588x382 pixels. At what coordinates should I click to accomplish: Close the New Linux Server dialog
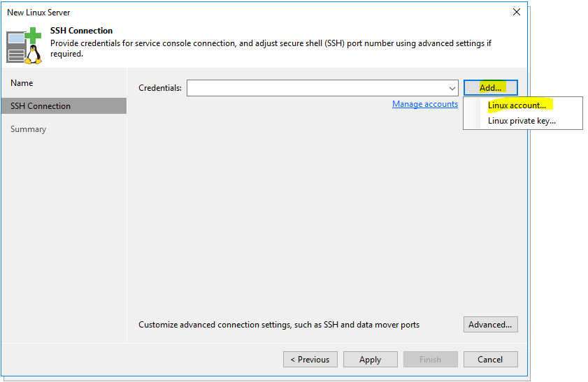(x=517, y=12)
